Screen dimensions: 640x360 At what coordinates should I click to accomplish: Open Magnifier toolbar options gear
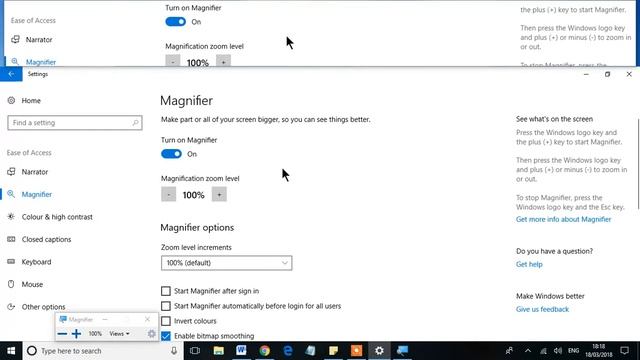(151, 334)
